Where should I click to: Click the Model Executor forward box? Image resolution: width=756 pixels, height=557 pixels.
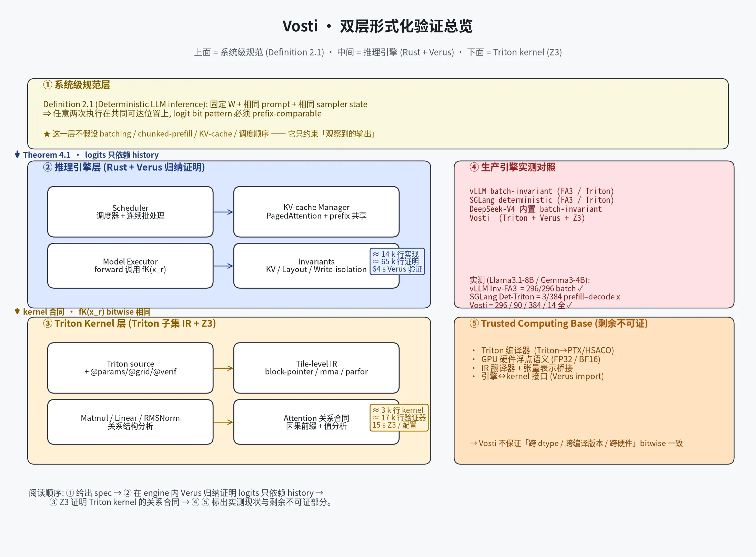[130, 266]
